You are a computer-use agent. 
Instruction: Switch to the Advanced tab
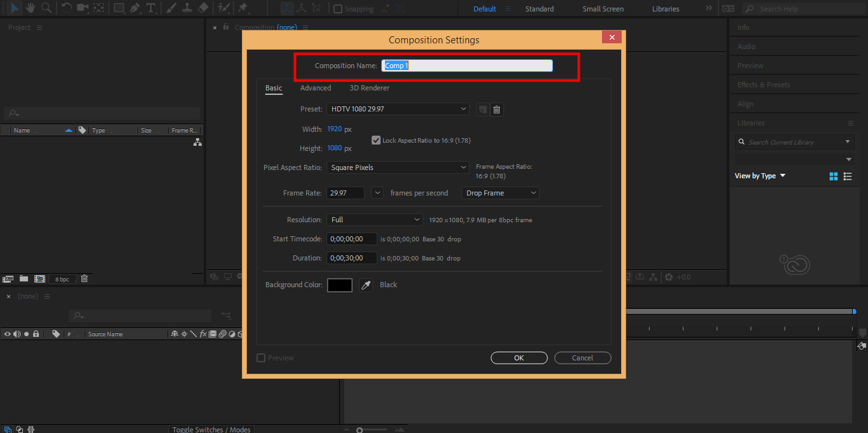click(316, 88)
